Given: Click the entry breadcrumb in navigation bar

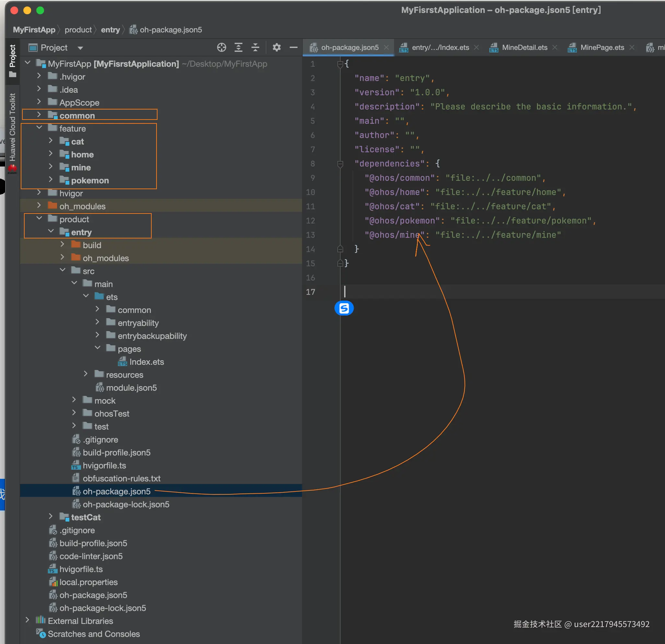Looking at the screenshot, I should (110, 30).
